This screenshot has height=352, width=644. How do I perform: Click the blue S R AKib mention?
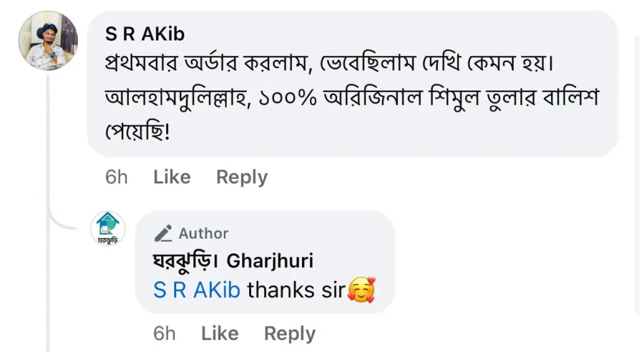(x=197, y=290)
